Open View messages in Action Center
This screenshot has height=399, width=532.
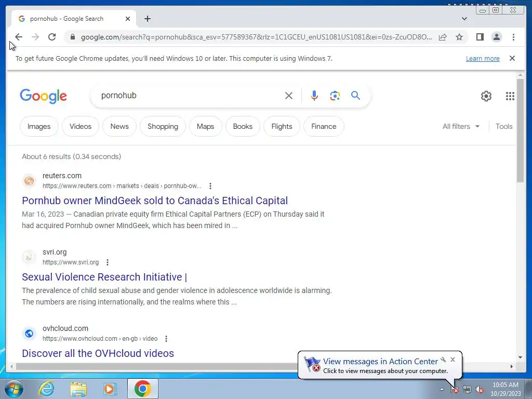(380, 362)
